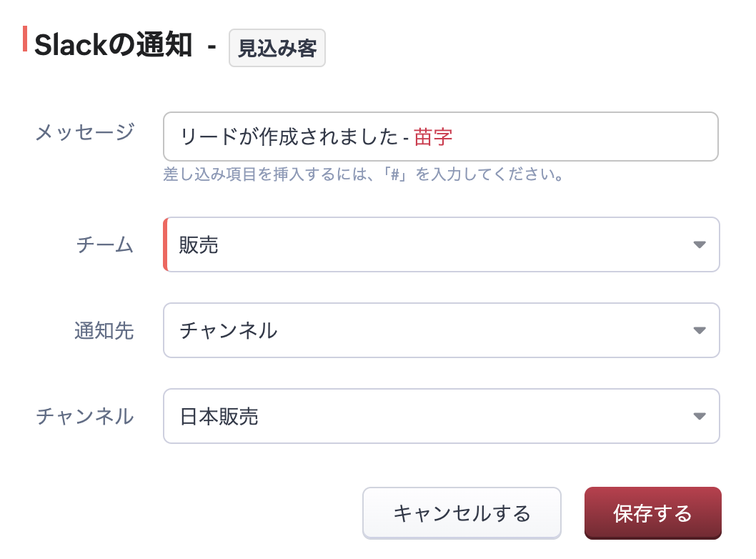Click the arrow icon on 通知先 dropdown
The height and width of the screenshot is (559, 756).
click(x=700, y=330)
